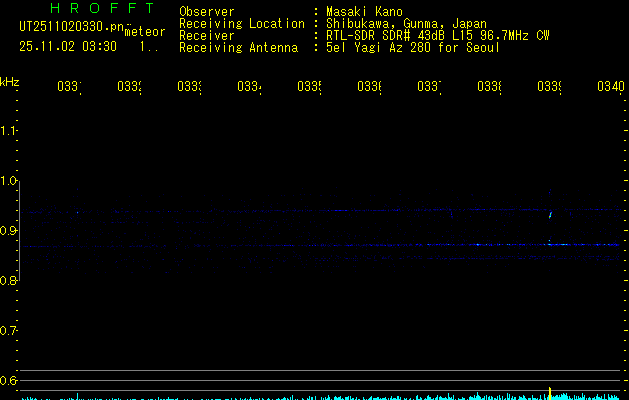The height and width of the screenshot is (400, 629).
Task: Click the kHz axis unit label
Action: (10, 81)
